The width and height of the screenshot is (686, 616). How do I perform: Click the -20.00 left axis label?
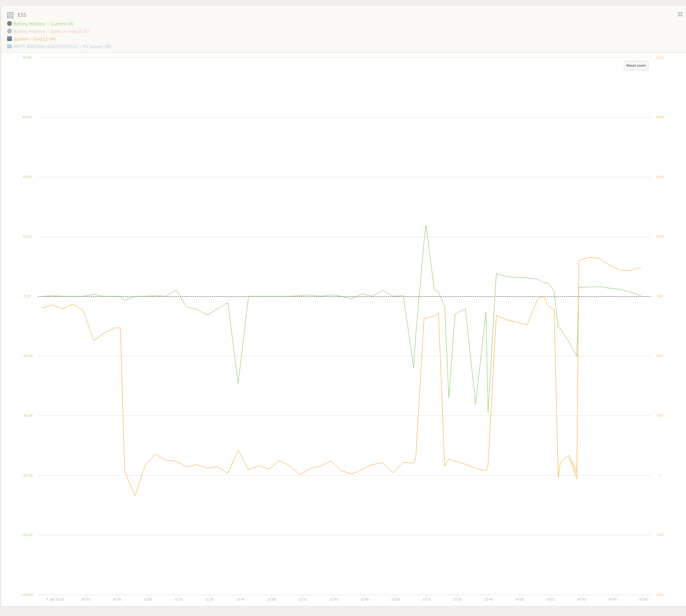[x=27, y=356]
